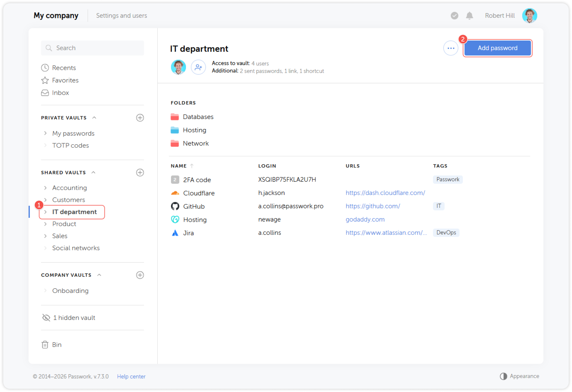Open Settings and users
This screenshot has width=572, height=392.
121,16
